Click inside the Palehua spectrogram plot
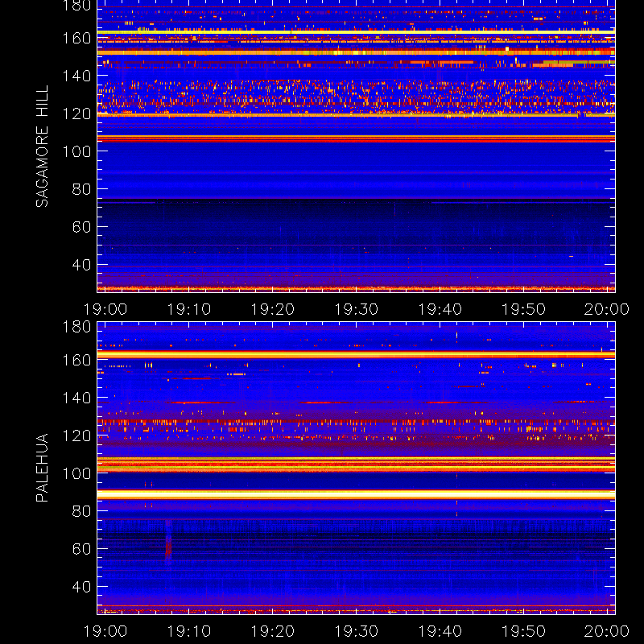 coord(356,469)
